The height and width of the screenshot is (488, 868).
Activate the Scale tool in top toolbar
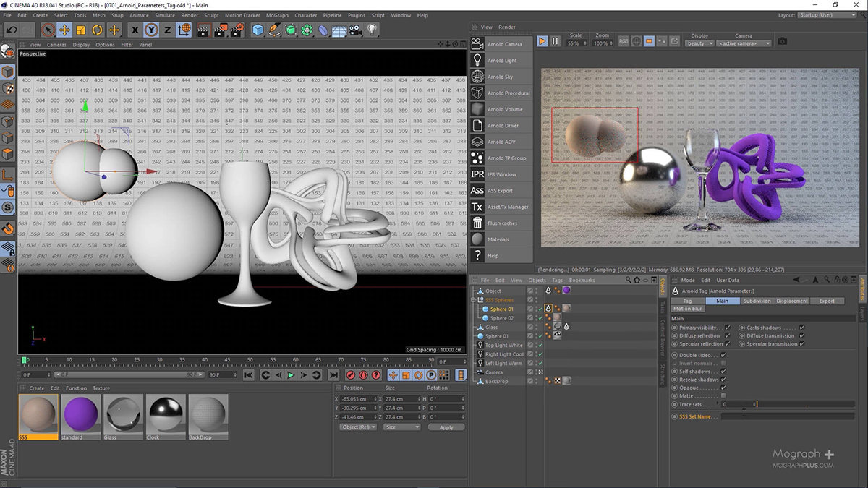click(80, 30)
